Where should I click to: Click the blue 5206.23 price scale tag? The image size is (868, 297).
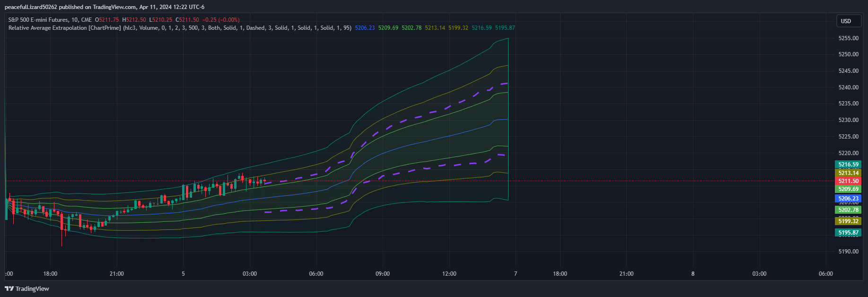pos(848,199)
